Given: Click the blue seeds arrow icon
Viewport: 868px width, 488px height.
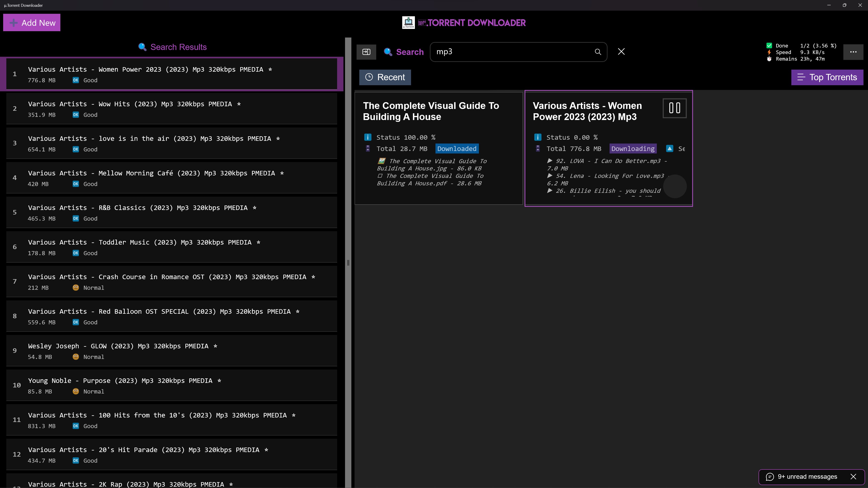Looking at the screenshot, I should click(x=669, y=149).
